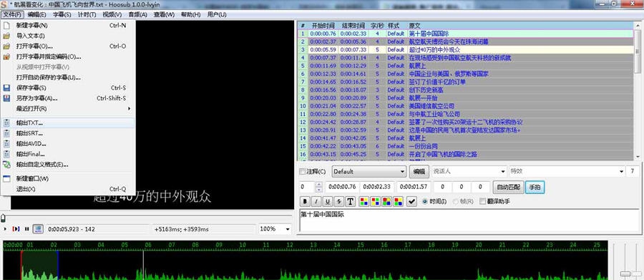Screen dimensions: 644x280
Task: Pick outline color (third color button)
Action: pos(387,201)
